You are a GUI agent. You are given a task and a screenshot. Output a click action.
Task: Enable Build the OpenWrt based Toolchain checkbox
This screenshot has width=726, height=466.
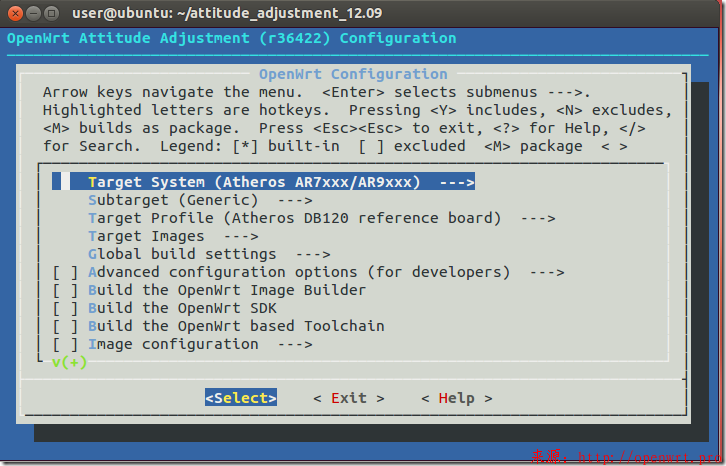pyautogui.click(x=65, y=326)
